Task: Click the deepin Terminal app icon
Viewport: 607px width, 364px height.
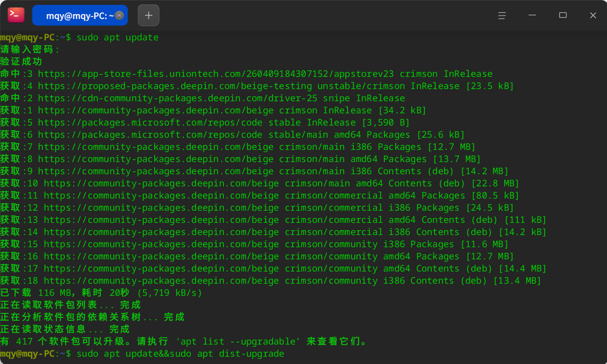Action: tap(15, 15)
